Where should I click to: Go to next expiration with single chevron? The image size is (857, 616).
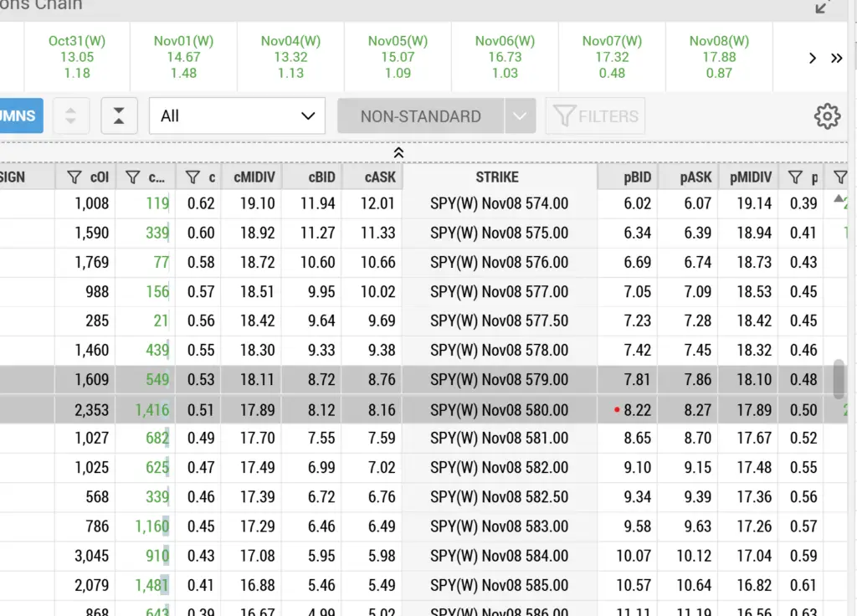pyautogui.click(x=812, y=58)
